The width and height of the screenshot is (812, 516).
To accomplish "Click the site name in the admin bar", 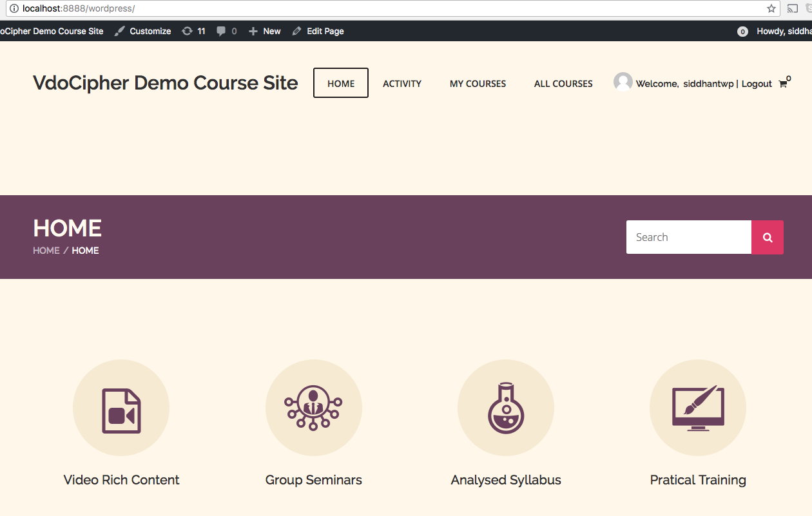I will click(52, 31).
